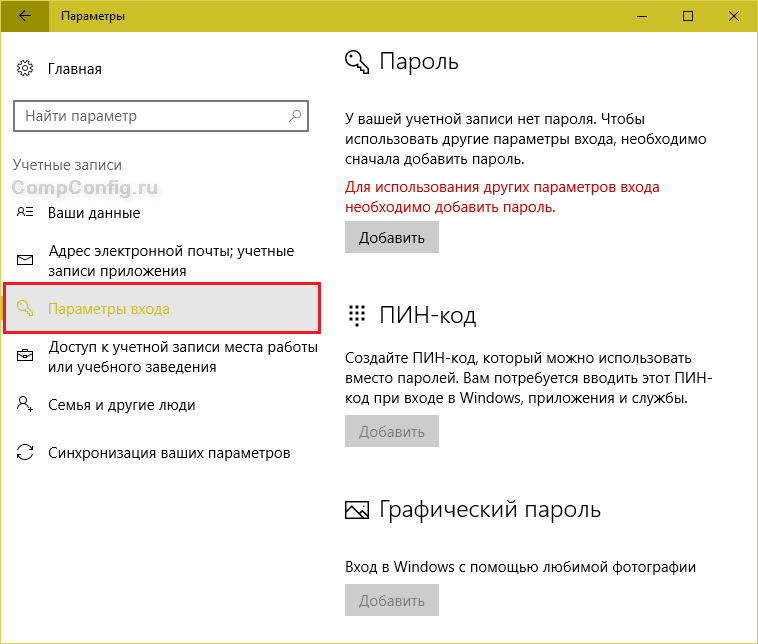Click the person card icon for Ваши данные
Screen dimensions: 758x644
[x=25, y=212]
